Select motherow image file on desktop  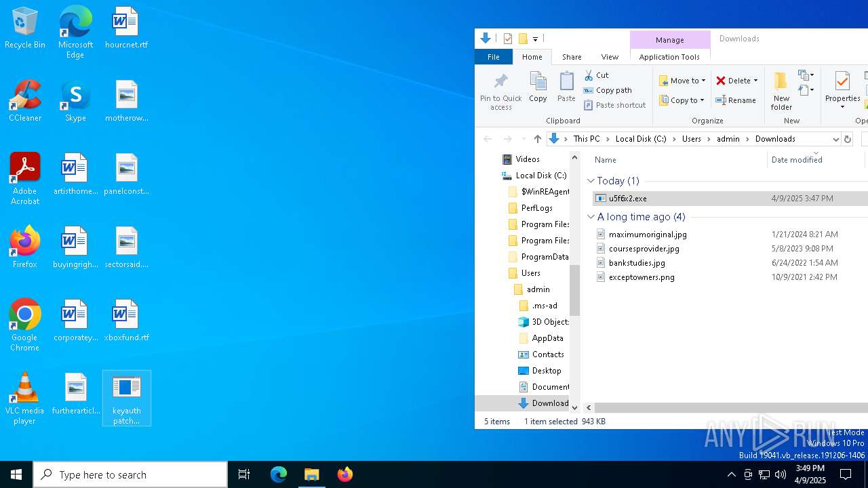(x=126, y=102)
